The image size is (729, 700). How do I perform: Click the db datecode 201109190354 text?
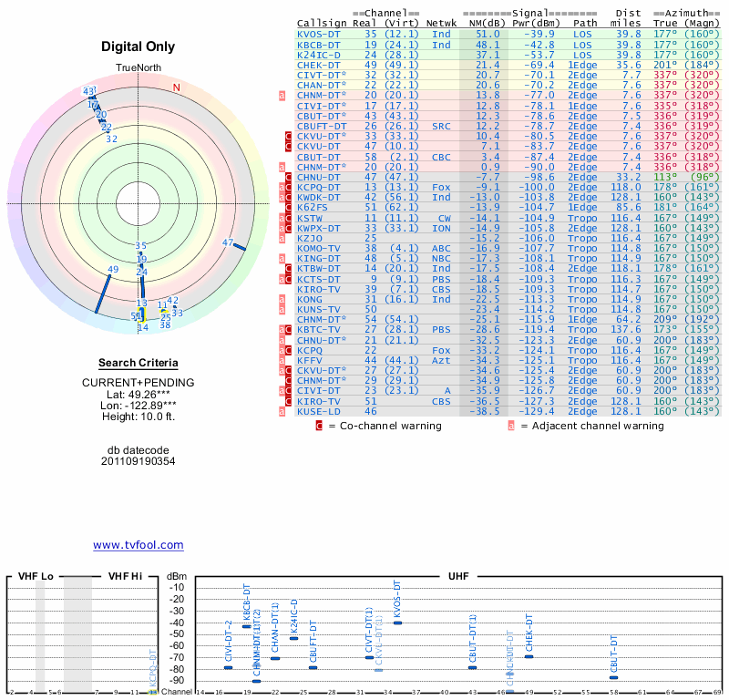[139, 456]
